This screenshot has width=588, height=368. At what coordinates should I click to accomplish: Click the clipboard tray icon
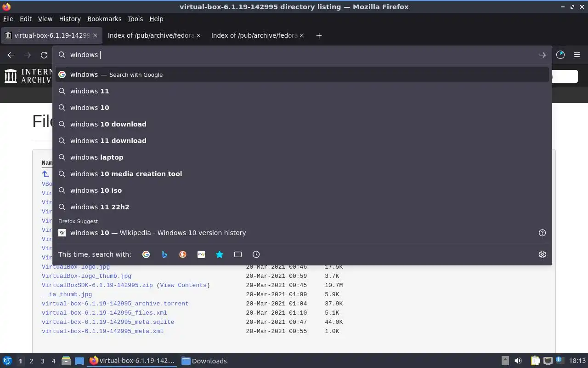click(x=535, y=361)
